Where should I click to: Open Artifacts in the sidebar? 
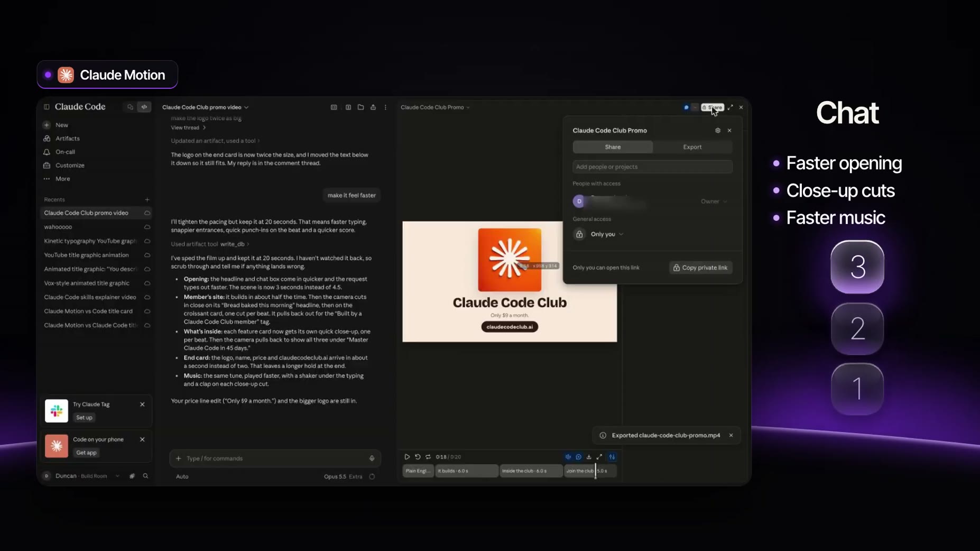[x=67, y=139]
